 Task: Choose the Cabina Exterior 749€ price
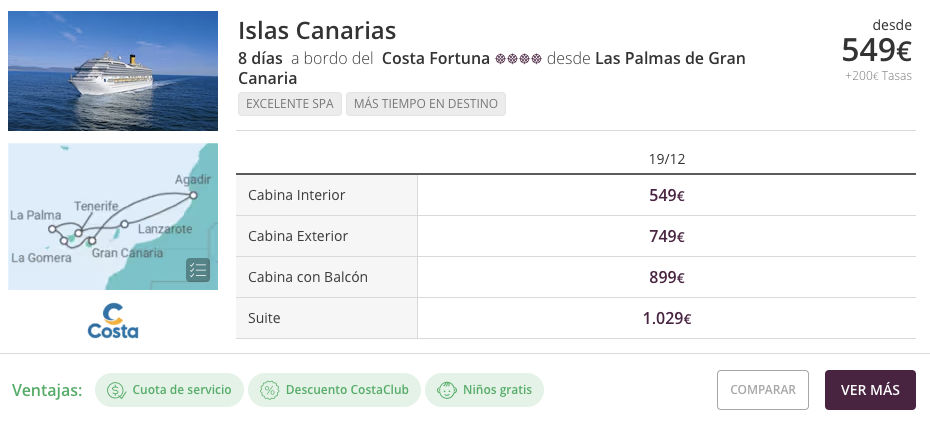coord(666,236)
